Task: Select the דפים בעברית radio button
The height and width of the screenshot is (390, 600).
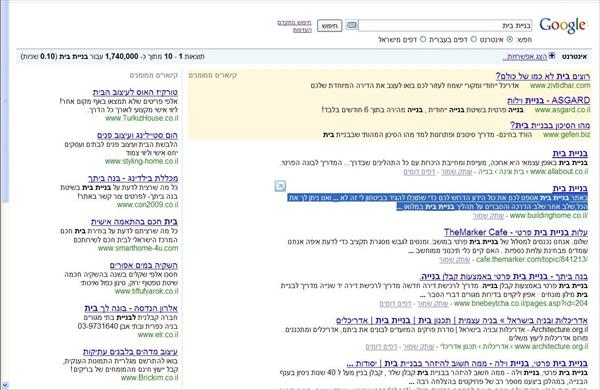Action: pos(474,39)
